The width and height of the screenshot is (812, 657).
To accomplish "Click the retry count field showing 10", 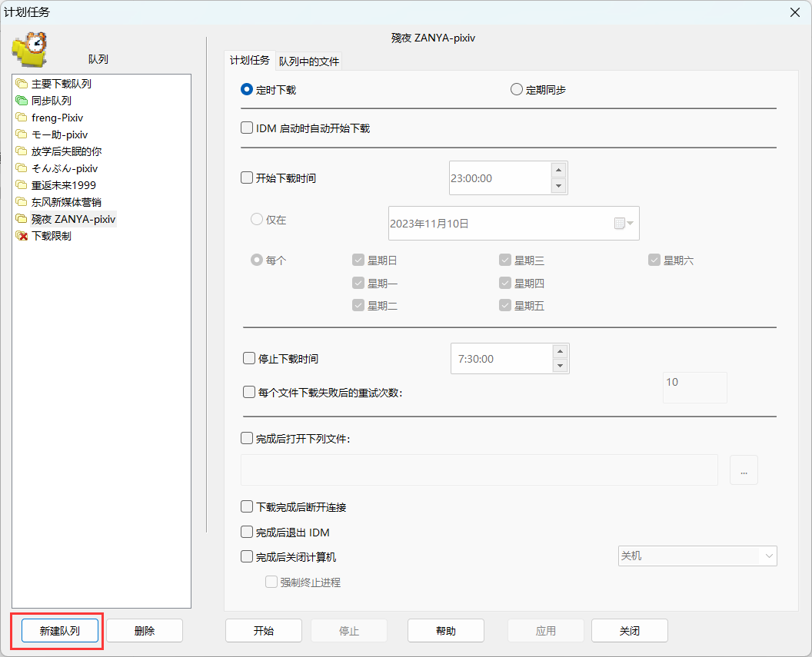I will (695, 387).
